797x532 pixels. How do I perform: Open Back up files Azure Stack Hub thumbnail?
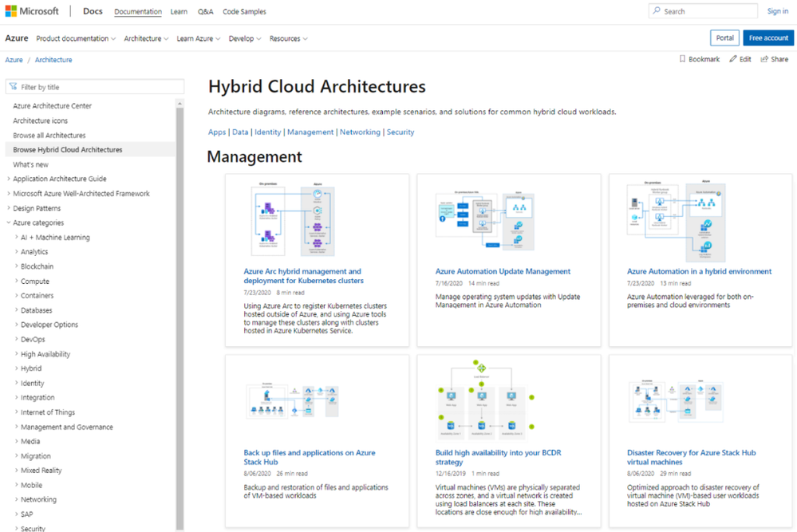pos(292,400)
